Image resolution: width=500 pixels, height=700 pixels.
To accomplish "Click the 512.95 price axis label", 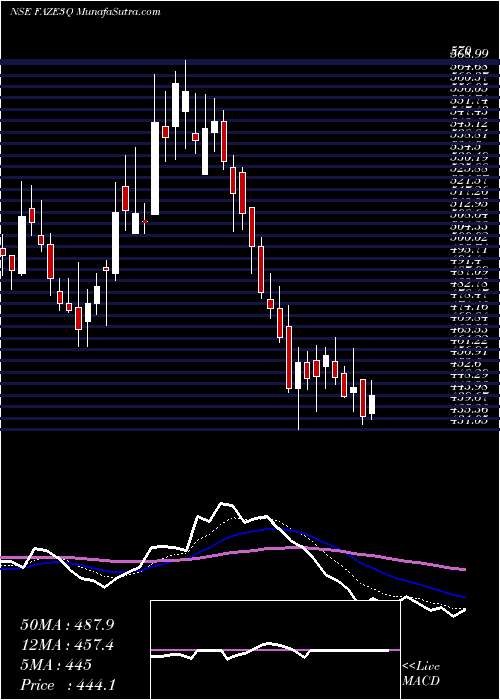I will click(x=467, y=203).
